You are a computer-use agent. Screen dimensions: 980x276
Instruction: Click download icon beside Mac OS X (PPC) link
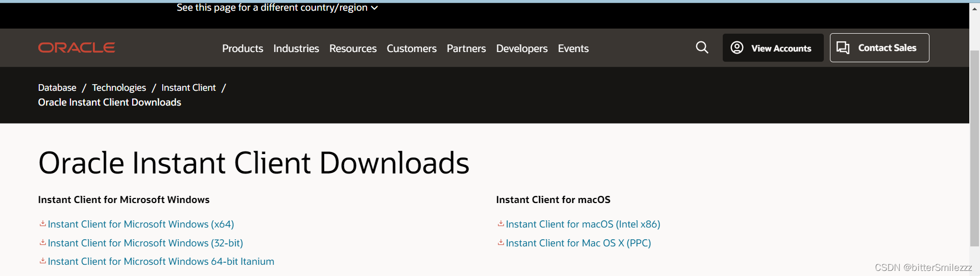[501, 242]
